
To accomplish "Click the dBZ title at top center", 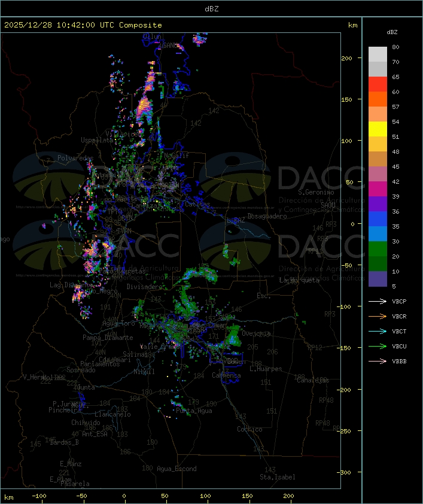I will point(212,9).
